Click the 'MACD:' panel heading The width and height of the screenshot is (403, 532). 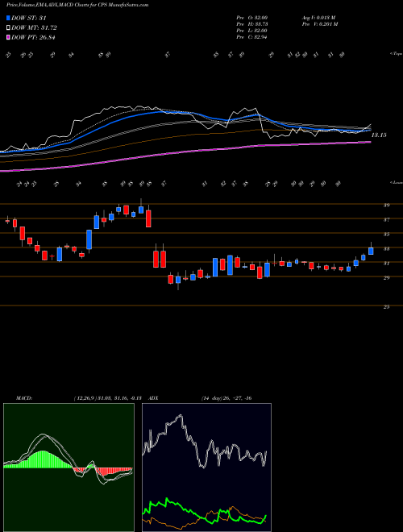pos(23,398)
